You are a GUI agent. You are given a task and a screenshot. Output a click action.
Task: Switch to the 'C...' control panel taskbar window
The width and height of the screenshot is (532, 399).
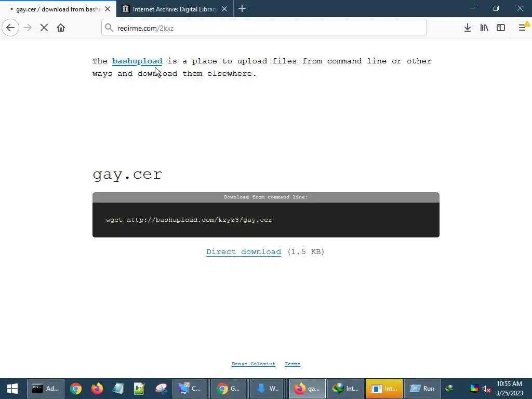tap(190, 389)
